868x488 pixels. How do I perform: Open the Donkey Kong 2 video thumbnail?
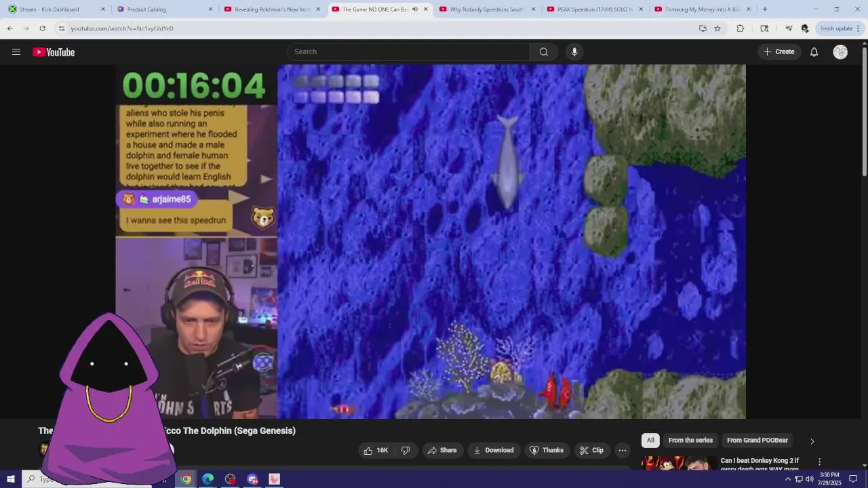[x=679, y=464]
